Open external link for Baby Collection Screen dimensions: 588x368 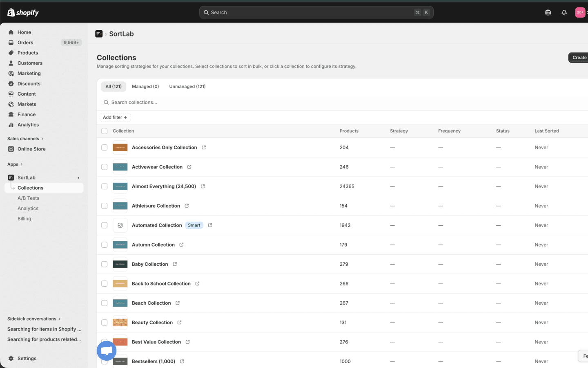click(175, 264)
